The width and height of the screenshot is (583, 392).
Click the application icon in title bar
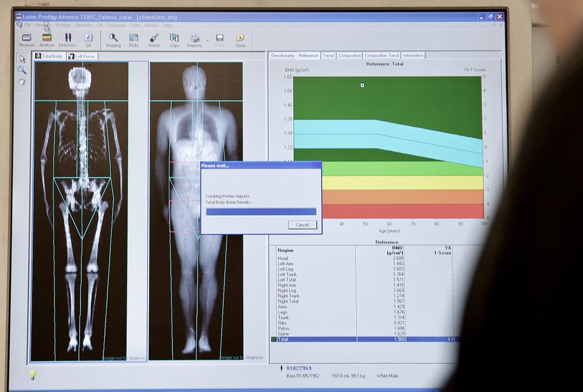pos(19,17)
